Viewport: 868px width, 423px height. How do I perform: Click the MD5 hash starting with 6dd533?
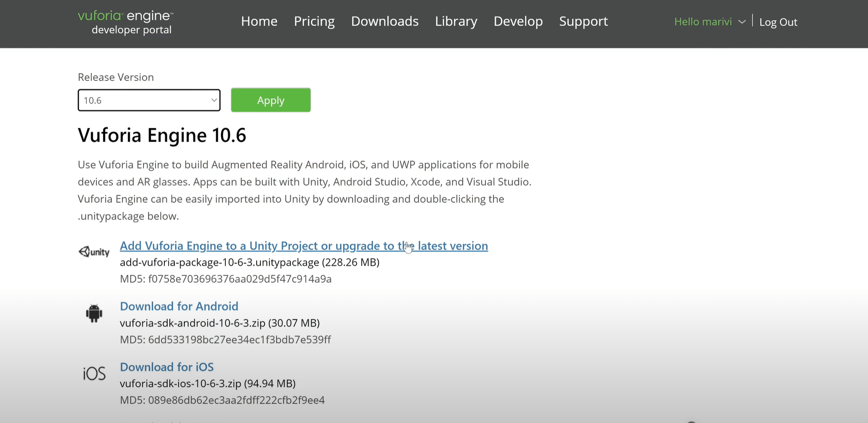(239, 339)
